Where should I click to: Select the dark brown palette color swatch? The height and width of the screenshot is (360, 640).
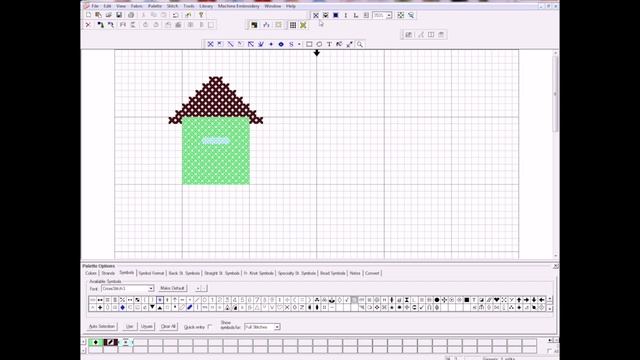(111, 342)
